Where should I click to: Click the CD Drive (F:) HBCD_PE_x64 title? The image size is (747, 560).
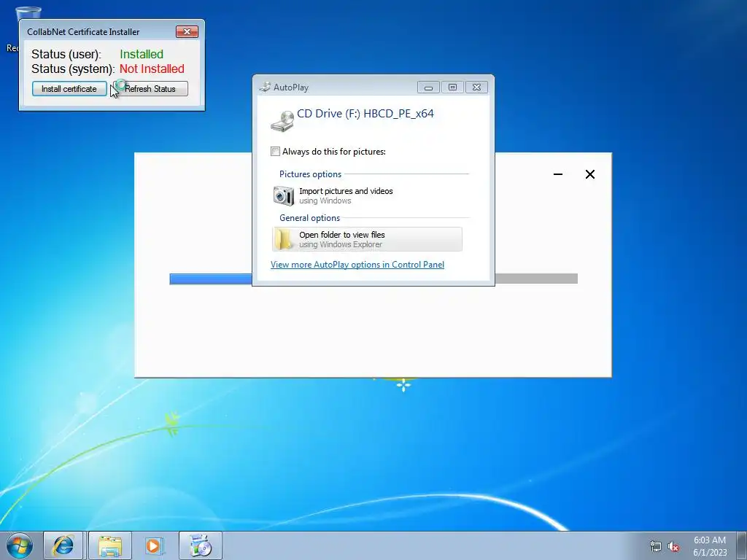click(x=365, y=114)
